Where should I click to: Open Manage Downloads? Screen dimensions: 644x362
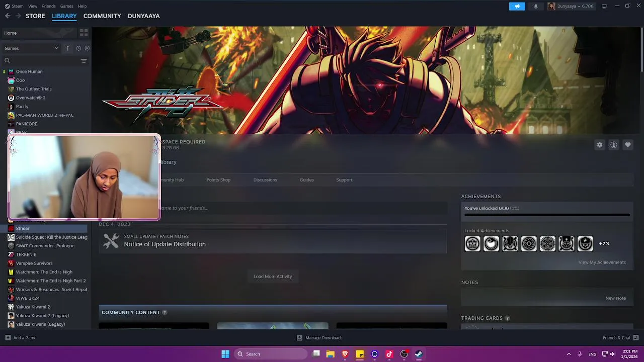click(x=319, y=338)
